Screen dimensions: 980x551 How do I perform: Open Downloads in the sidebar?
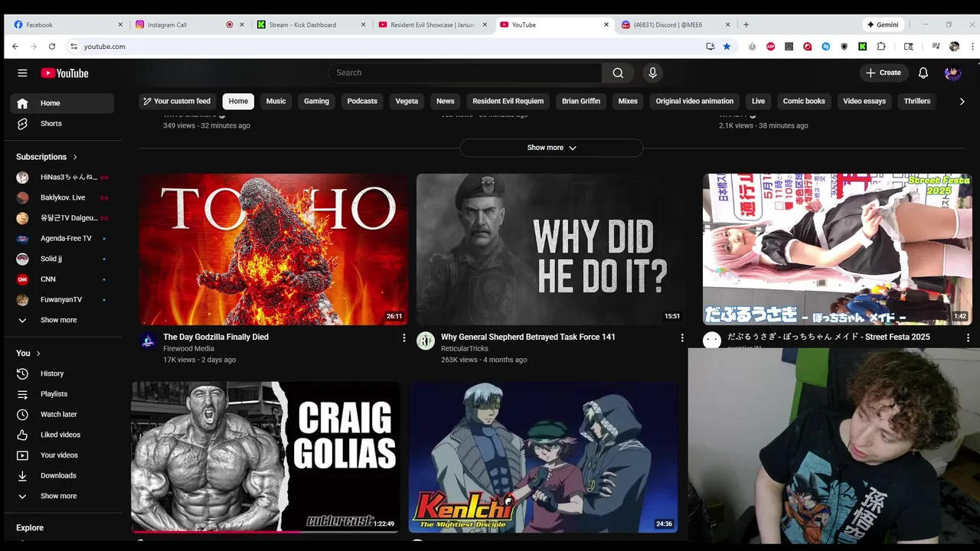[61, 475]
